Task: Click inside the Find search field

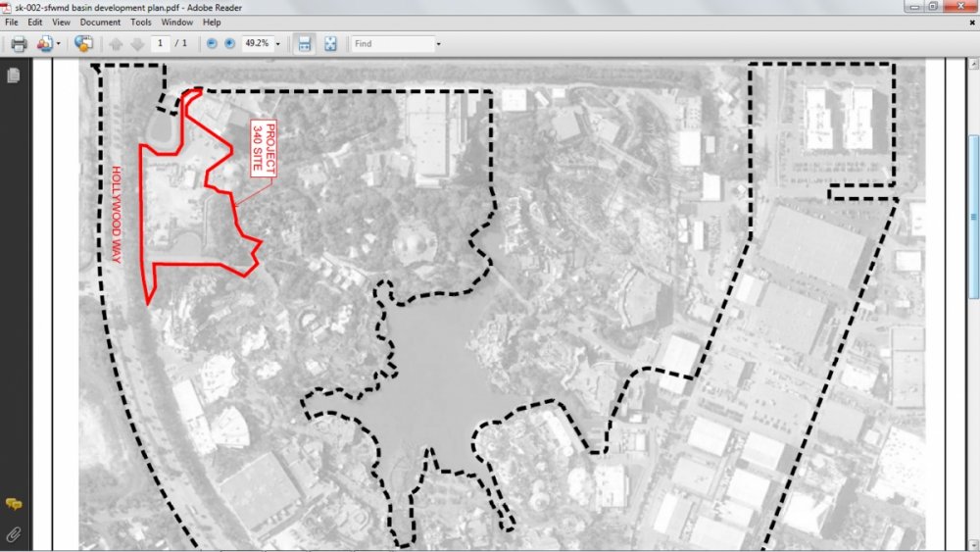Action: [392, 44]
